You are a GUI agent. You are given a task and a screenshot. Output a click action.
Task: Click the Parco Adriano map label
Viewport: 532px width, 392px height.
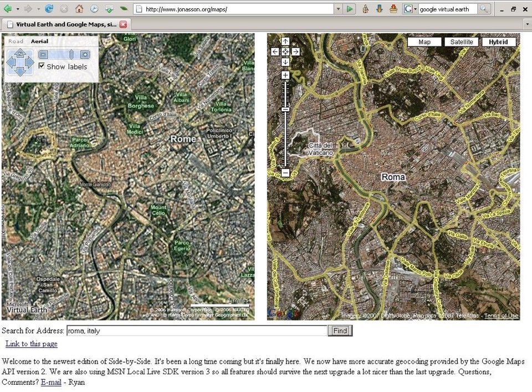pyautogui.click(x=79, y=142)
